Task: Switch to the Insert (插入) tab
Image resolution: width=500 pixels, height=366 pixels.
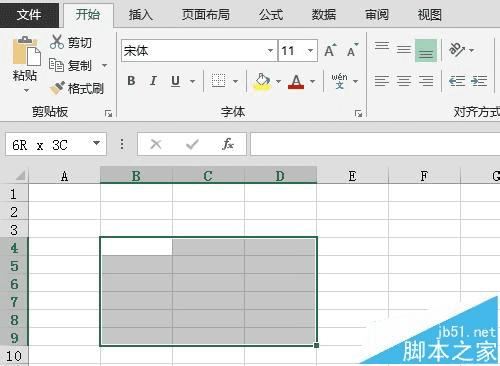Action: coord(140,15)
